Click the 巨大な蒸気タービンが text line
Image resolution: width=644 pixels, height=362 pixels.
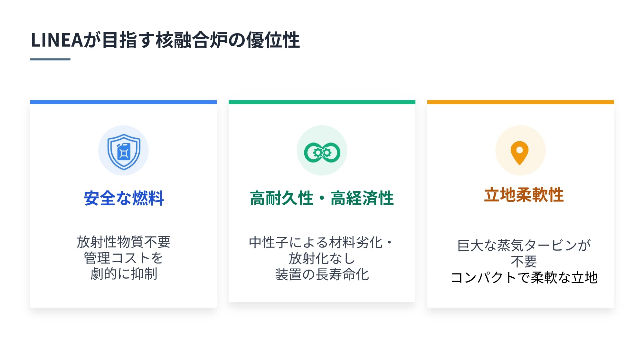pyautogui.click(x=524, y=245)
